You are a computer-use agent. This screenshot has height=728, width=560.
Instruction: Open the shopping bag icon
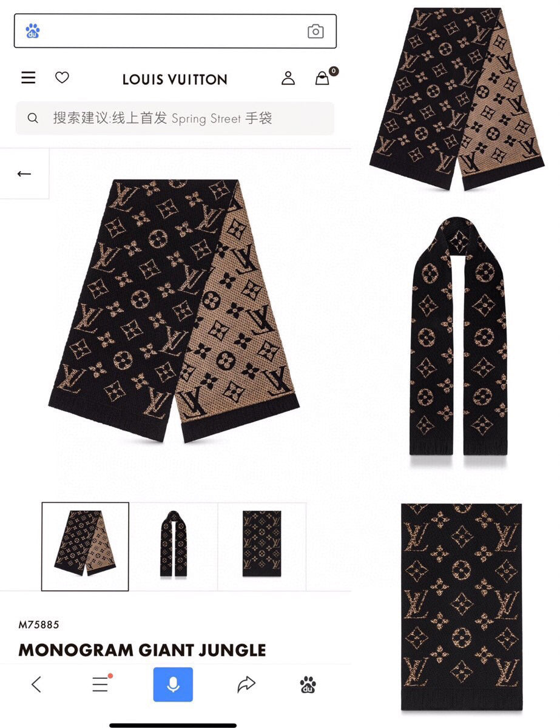(324, 76)
